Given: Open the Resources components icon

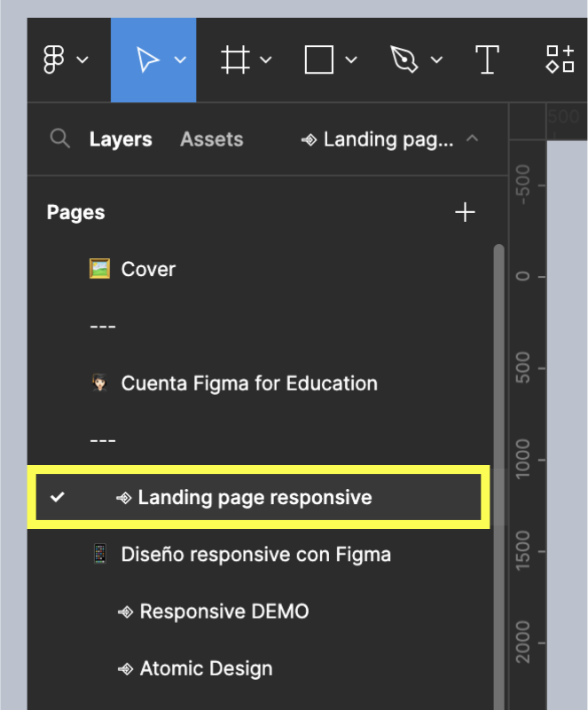Looking at the screenshot, I should coord(560,60).
